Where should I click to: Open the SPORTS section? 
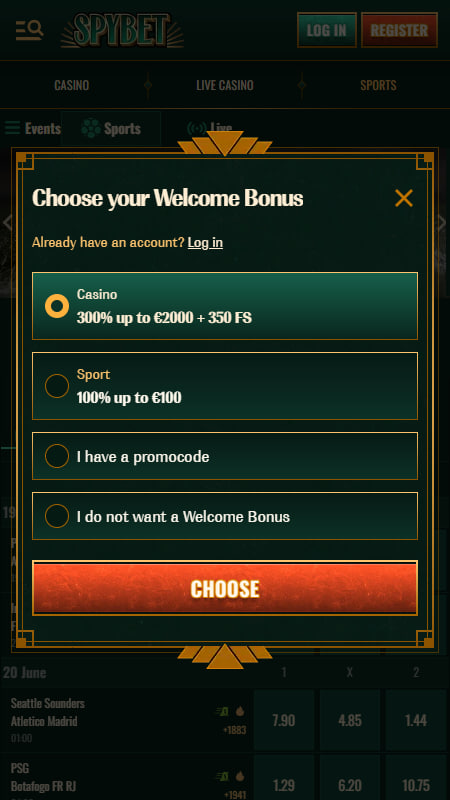click(x=378, y=85)
